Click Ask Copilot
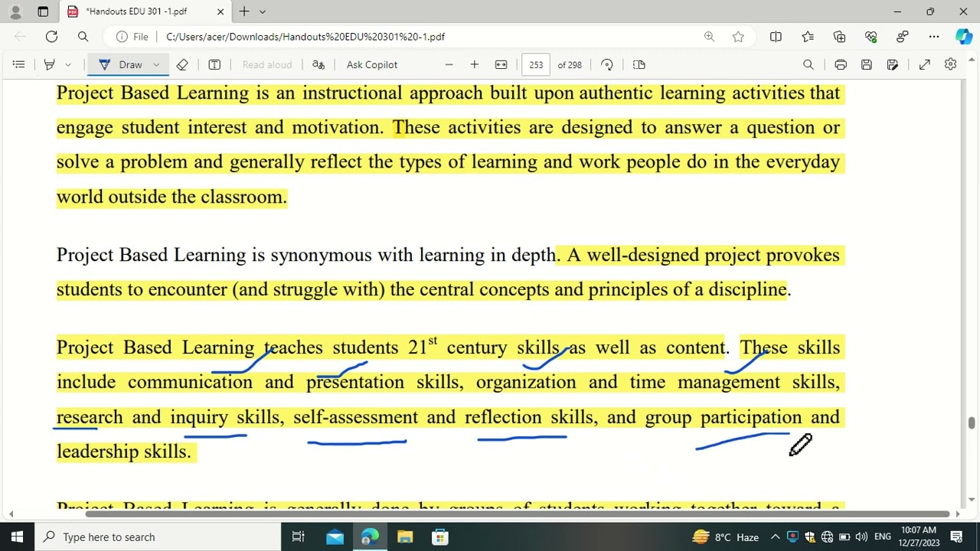Image resolution: width=980 pixels, height=551 pixels. tap(372, 65)
